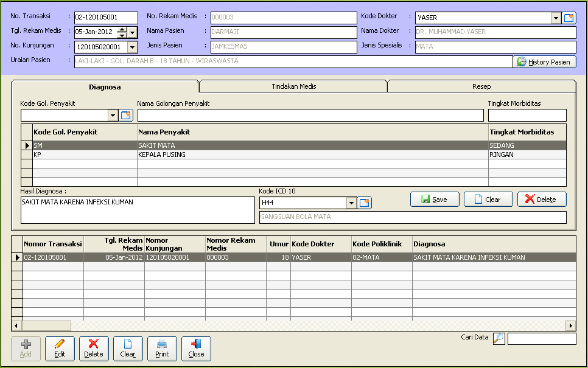Open the Tgl. Rekam Medis date dropdown
This screenshot has height=368, width=588.
click(133, 32)
